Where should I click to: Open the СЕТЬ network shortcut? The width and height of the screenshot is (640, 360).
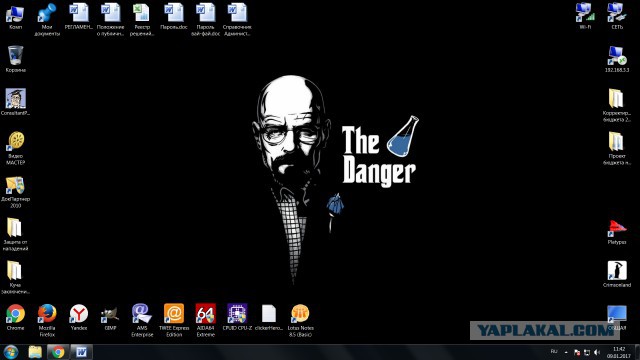click(x=617, y=16)
